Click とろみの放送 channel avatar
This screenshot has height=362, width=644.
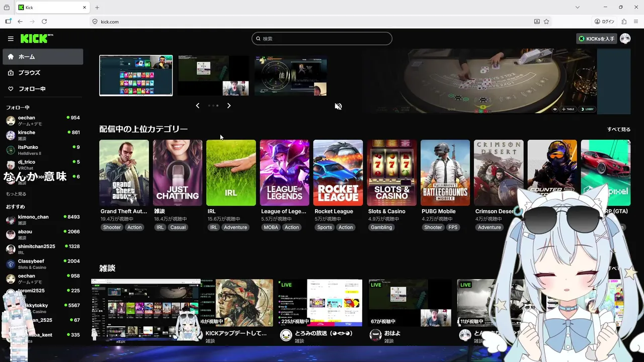(x=286, y=336)
